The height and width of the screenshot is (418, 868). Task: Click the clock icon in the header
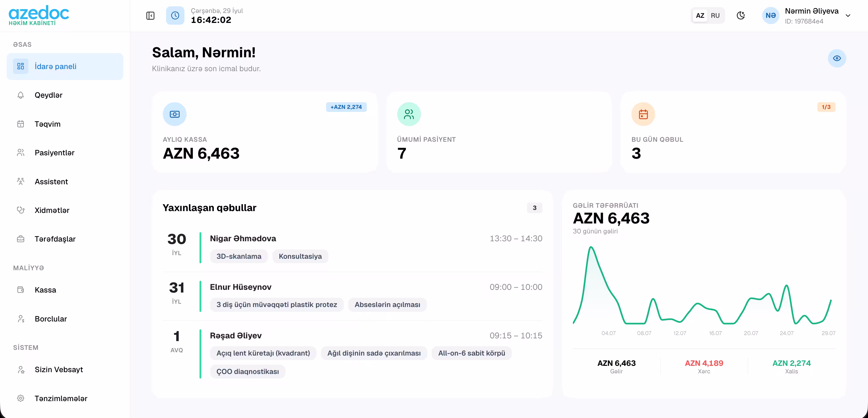175,15
